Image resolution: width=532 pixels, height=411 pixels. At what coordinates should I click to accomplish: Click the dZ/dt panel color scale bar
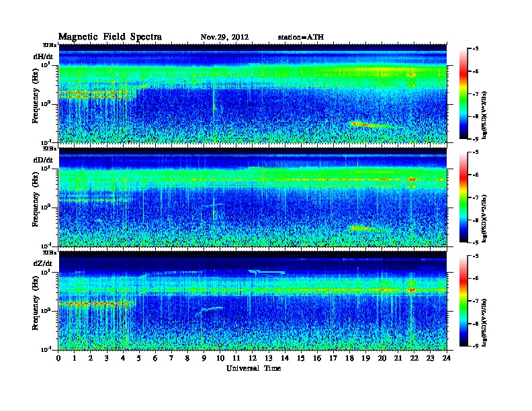463,301
